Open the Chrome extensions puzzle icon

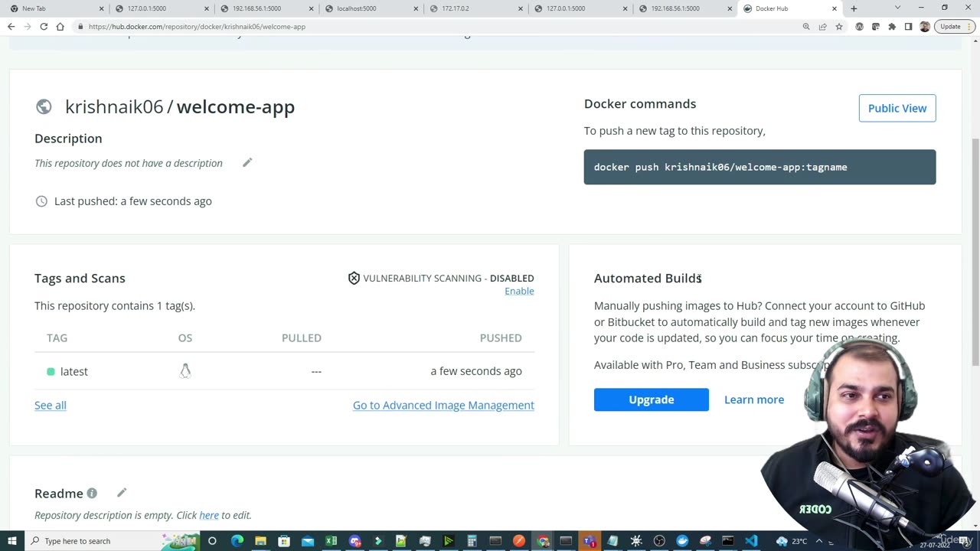[x=892, y=26]
